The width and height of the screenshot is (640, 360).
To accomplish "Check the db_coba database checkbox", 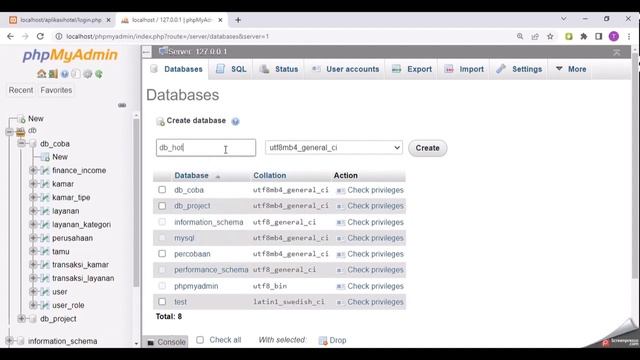I will [162, 190].
